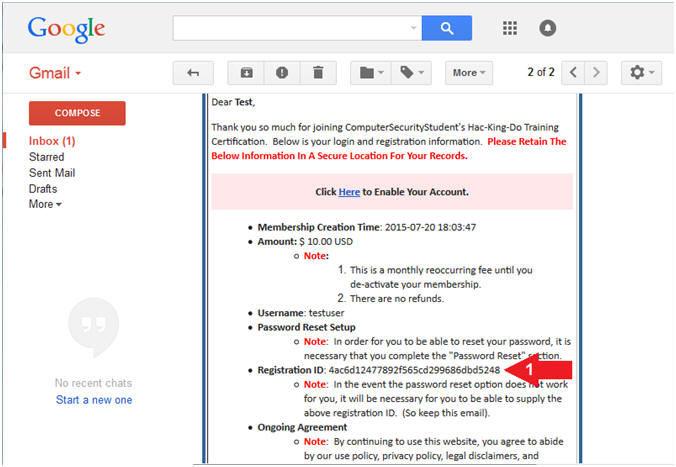The width and height of the screenshot is (676, 467).
Task: Click the Membership Creation Time value
Action: tap(430, 227)
